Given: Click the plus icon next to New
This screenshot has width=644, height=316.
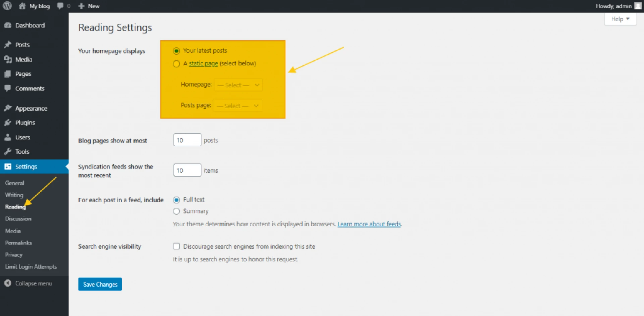Looking at the screenshot, I should point(81,6).
